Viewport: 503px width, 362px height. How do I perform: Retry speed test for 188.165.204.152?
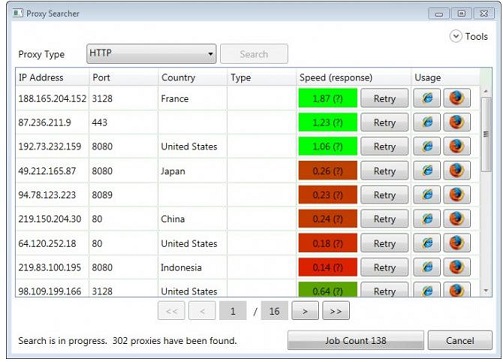pyautogui.click(x=384, y=98)
